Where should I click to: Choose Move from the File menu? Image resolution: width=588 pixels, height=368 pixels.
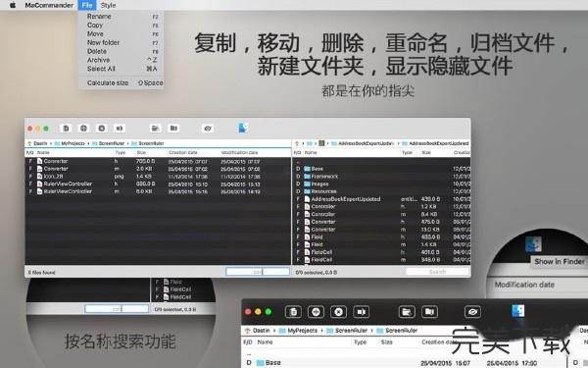122,33
